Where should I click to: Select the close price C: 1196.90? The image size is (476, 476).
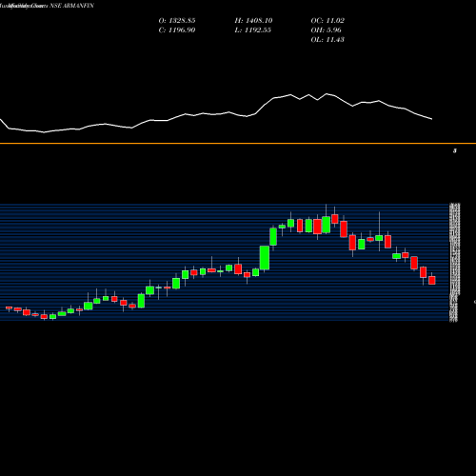click(177, 30)
